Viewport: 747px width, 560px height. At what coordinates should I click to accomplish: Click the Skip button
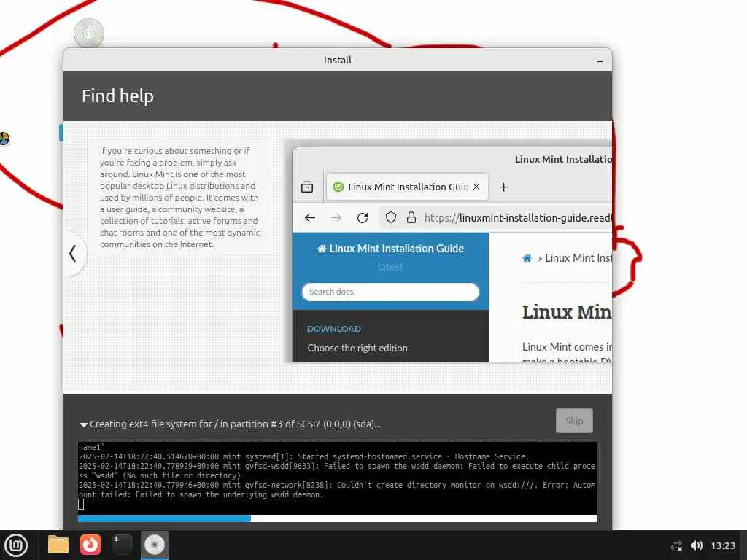(574, 421)
